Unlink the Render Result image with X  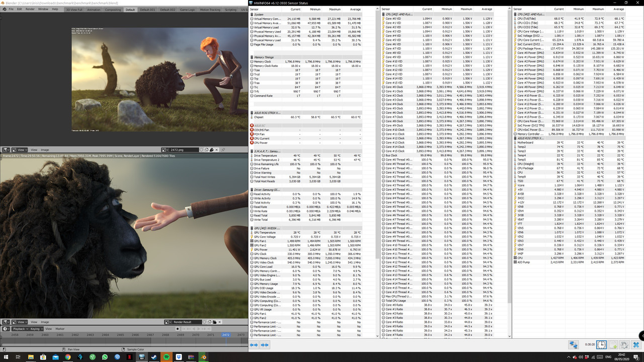pyautogui.click(x=219, y=322)
